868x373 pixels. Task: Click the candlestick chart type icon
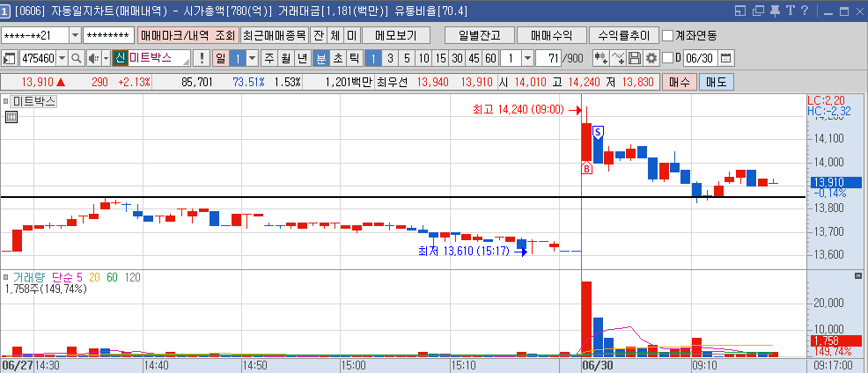[x=600, y=58]
